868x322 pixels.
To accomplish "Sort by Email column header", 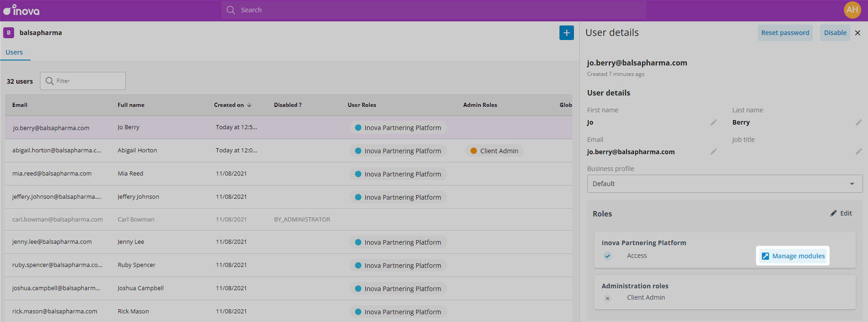I will click(20, 105).
